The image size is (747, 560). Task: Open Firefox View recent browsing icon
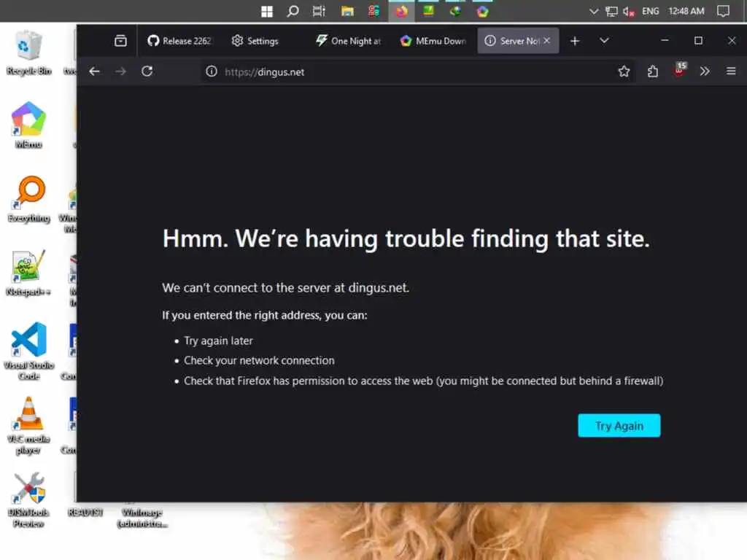coord(120,41)
